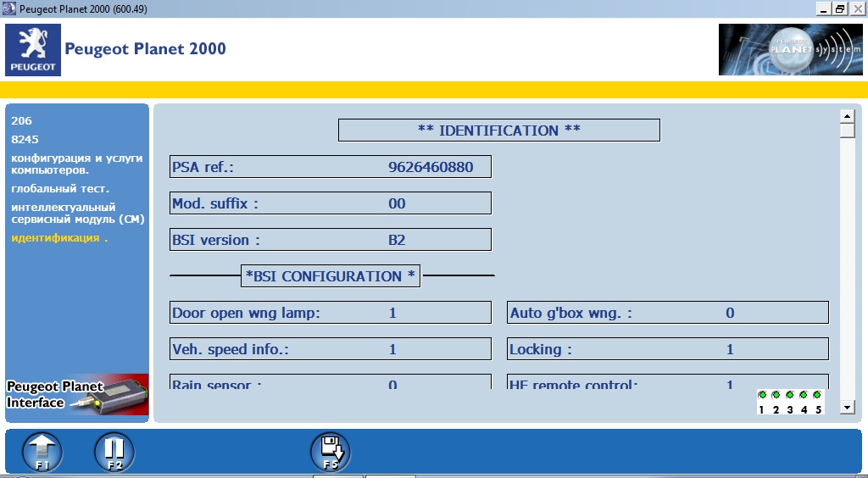Screen dimensions: 868x478
Task: Click the PSA ref. value 9626460880
Action: (431, 167)
